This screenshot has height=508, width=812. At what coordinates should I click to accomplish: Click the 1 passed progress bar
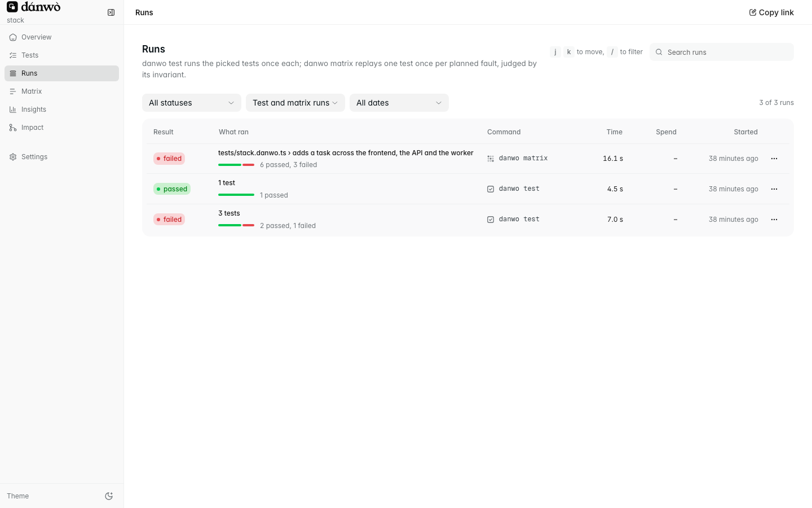tap(236, 195)
